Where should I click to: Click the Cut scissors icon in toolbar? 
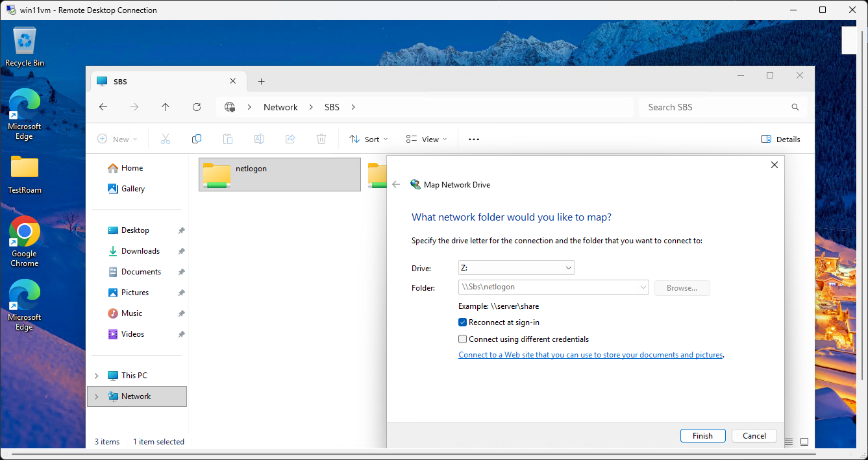point(166,139)
